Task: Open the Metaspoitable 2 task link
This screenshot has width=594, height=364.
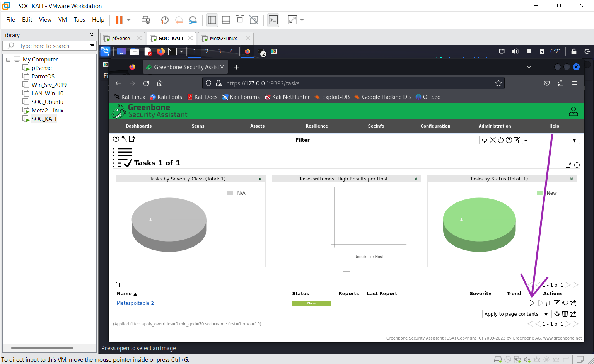Action: click(x=135, y=303)
